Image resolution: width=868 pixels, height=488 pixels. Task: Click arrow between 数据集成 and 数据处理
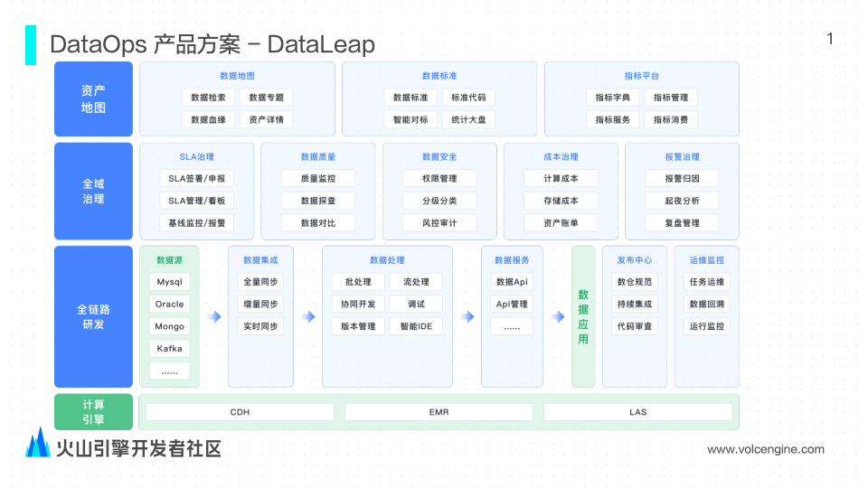(x=308, y=316)
